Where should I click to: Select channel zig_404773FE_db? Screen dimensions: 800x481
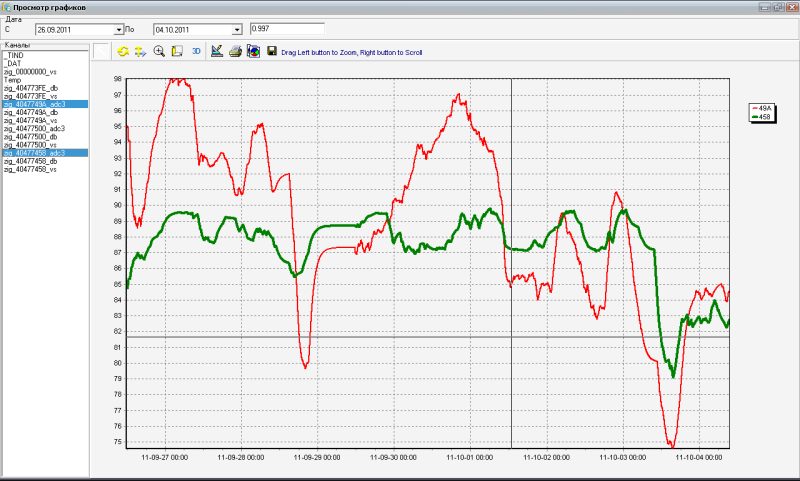pos(31,88)
